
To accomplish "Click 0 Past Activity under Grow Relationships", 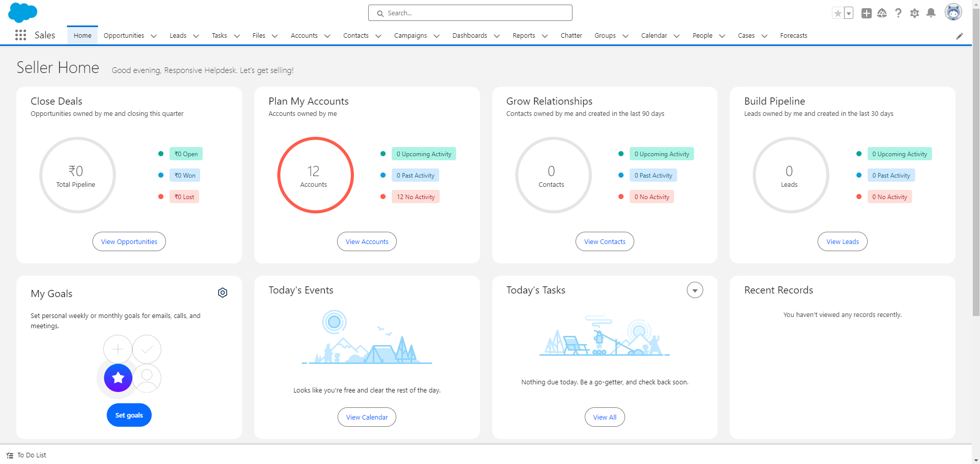I will [653, 175].
